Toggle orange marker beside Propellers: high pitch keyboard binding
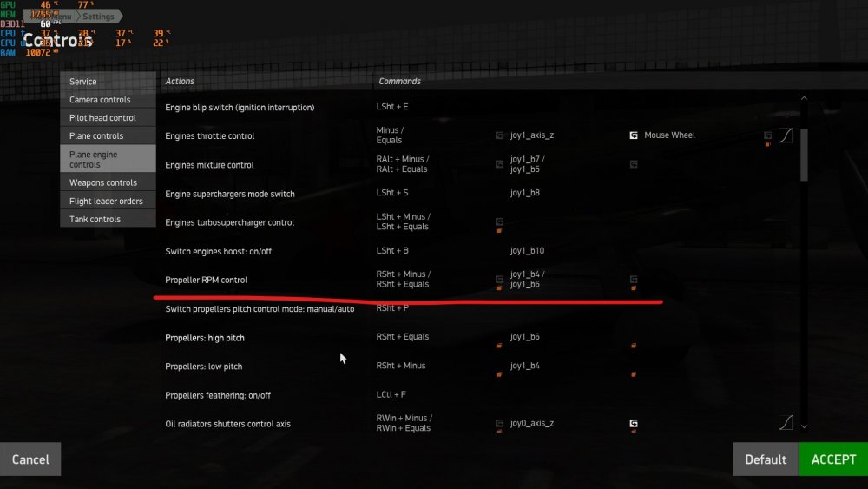Screen dimensions: 868x489 tap(499, 346)
